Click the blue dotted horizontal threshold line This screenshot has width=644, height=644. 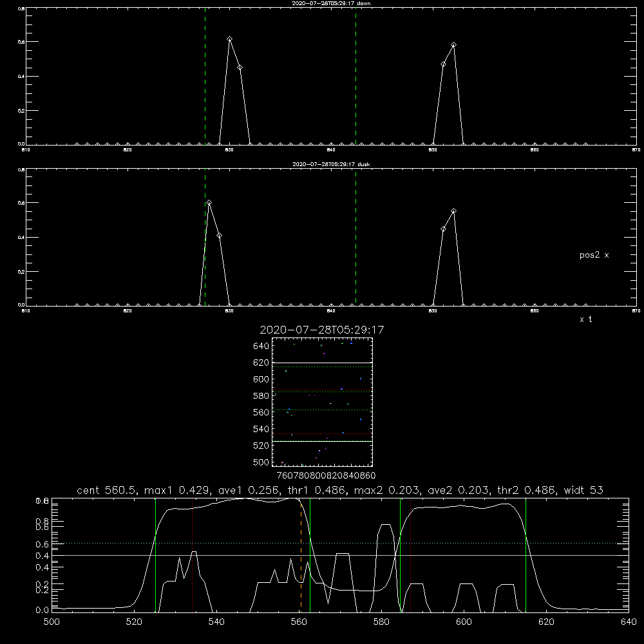340,544
